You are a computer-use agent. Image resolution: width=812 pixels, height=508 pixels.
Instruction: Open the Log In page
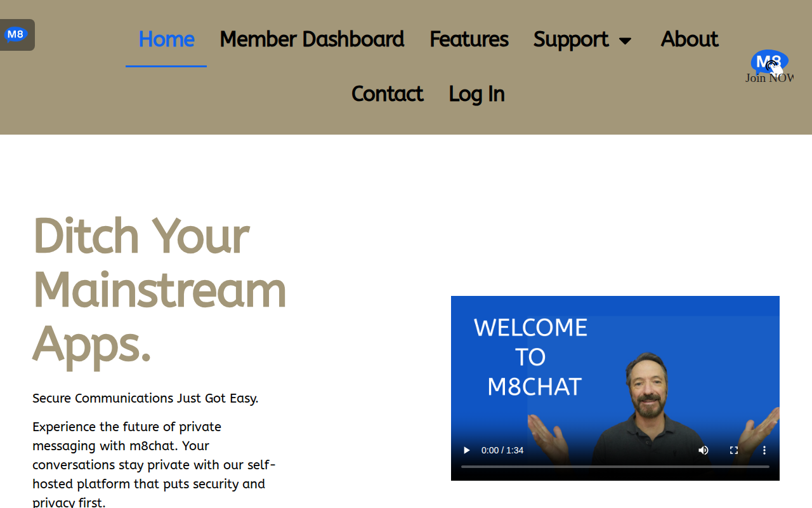click(x=476, y=94)
